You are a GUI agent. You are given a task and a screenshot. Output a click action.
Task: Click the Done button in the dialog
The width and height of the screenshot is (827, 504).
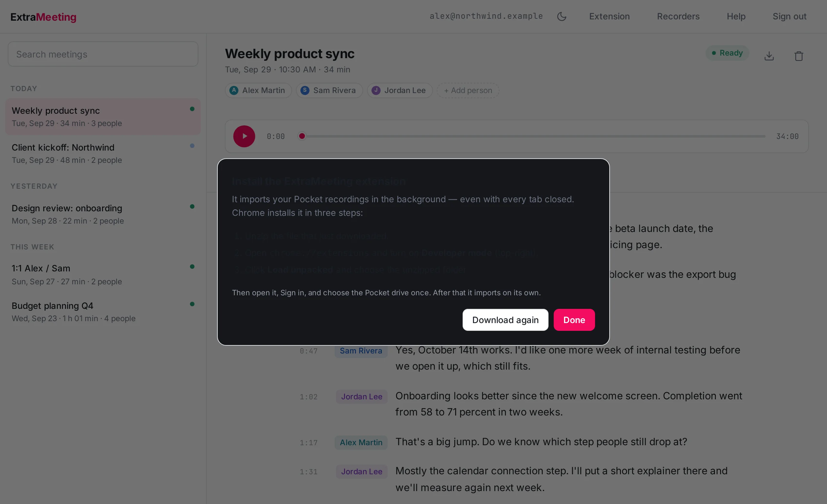tap(574, 320)
